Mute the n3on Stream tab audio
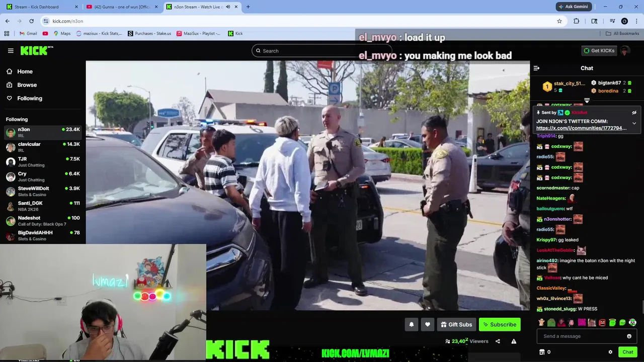This screenshot has width=644, height=362. tap(228, 7)
